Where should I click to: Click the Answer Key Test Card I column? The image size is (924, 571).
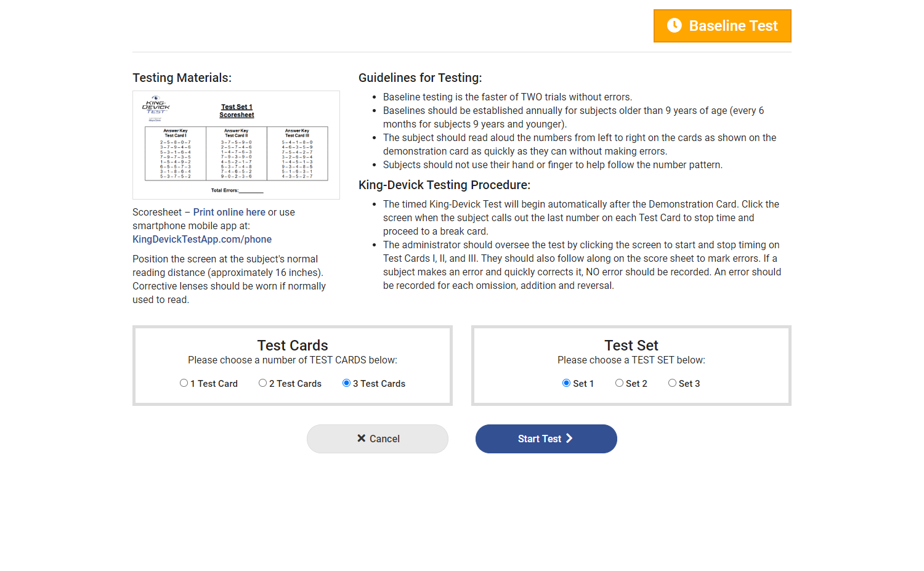coord(176,154)
